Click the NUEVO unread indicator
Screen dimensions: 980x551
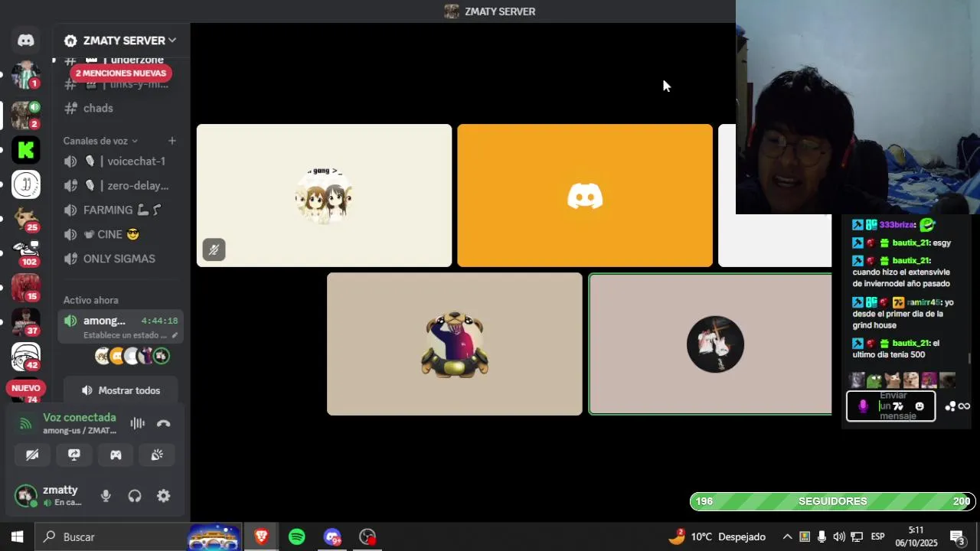[26, 388]
